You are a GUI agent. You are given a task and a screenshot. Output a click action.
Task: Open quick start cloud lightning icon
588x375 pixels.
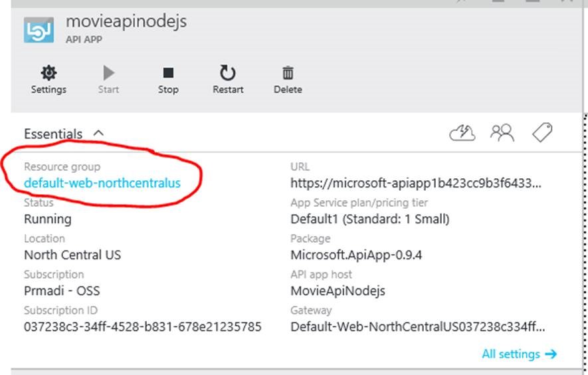click(462, 133)
